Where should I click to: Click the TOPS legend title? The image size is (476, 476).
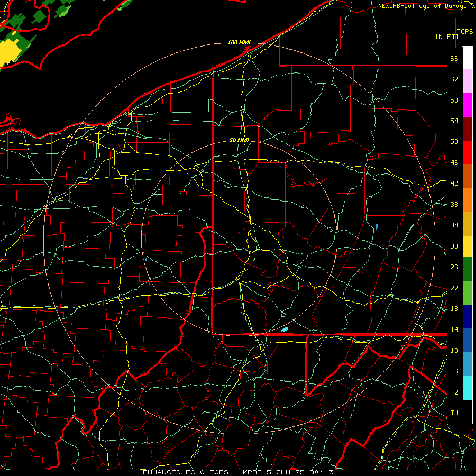465,32
